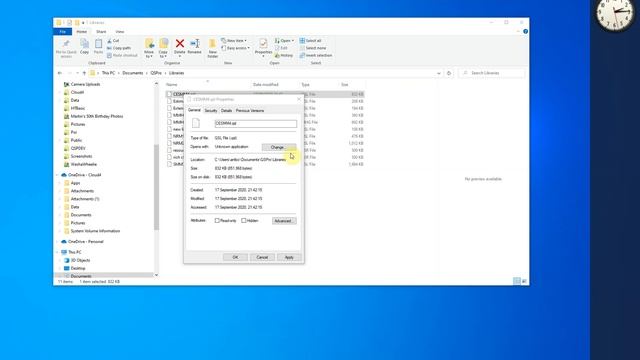Click the ribbon Help question mark icon
The height and width of the screenshot is (360, 640).
pyautogui.click(x=525, y=31)
